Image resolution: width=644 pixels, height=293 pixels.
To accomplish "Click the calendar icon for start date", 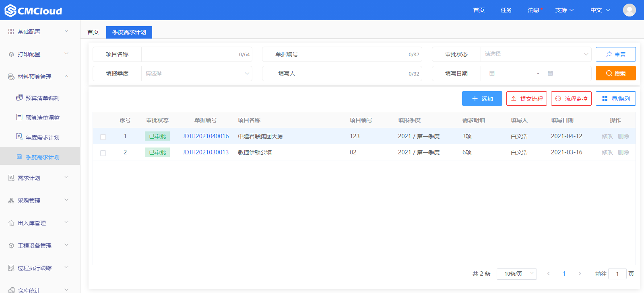I will pyautogui.click(x=492, y=74).
